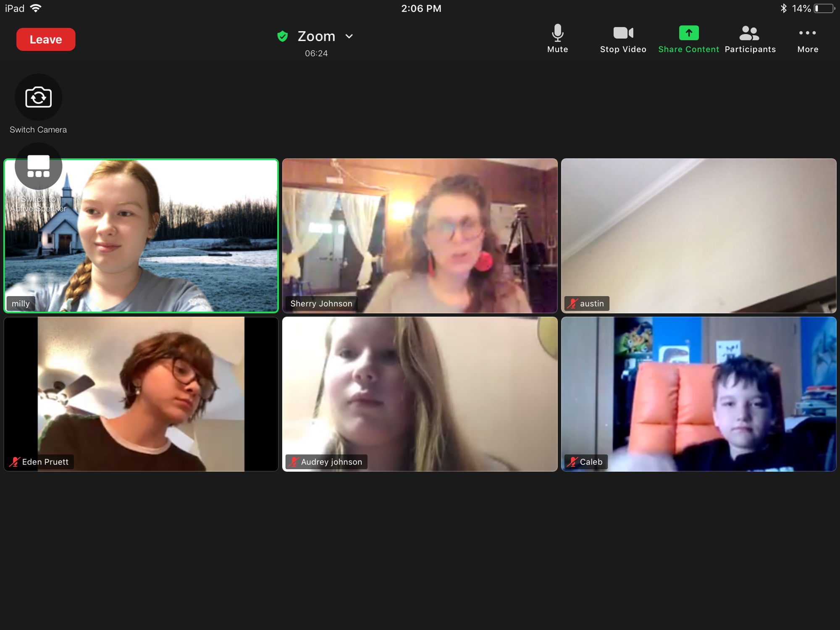Expand the Zoom meeting title chevron
The image size is (840, 630).
[x=349, y=37]
